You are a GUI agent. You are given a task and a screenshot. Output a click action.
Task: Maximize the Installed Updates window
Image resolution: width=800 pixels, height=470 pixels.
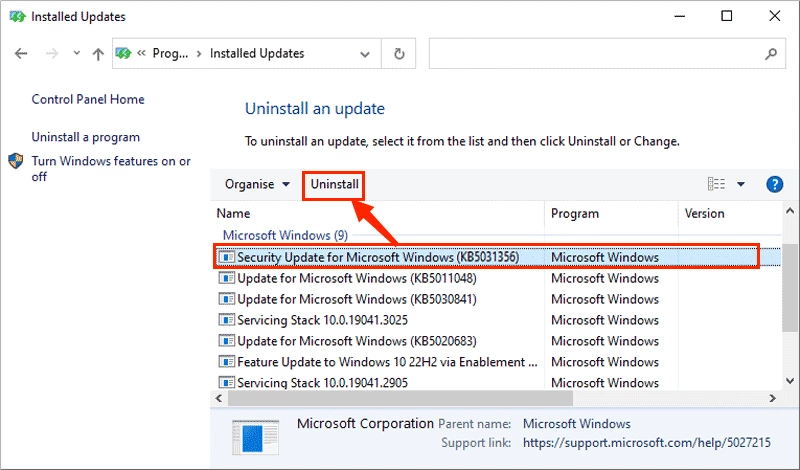(x=727, y=16)
